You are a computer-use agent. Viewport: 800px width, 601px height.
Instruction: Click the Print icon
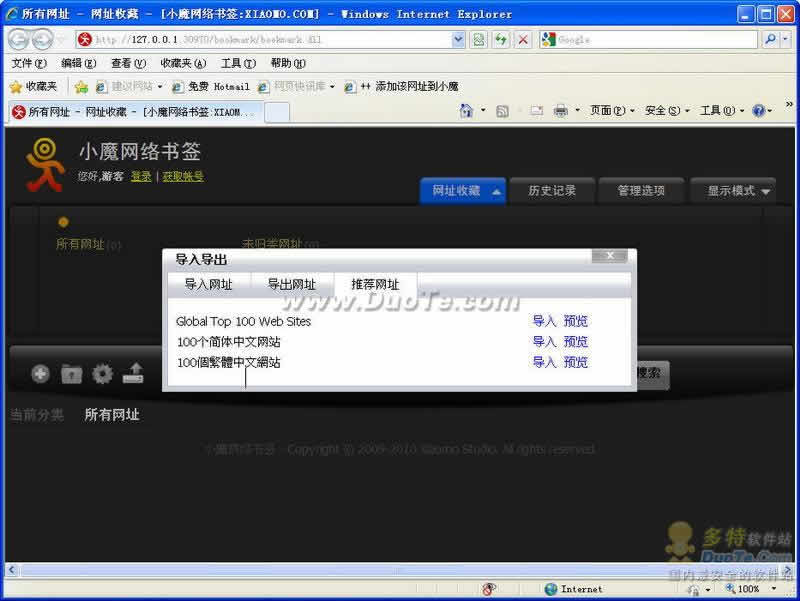560,111
